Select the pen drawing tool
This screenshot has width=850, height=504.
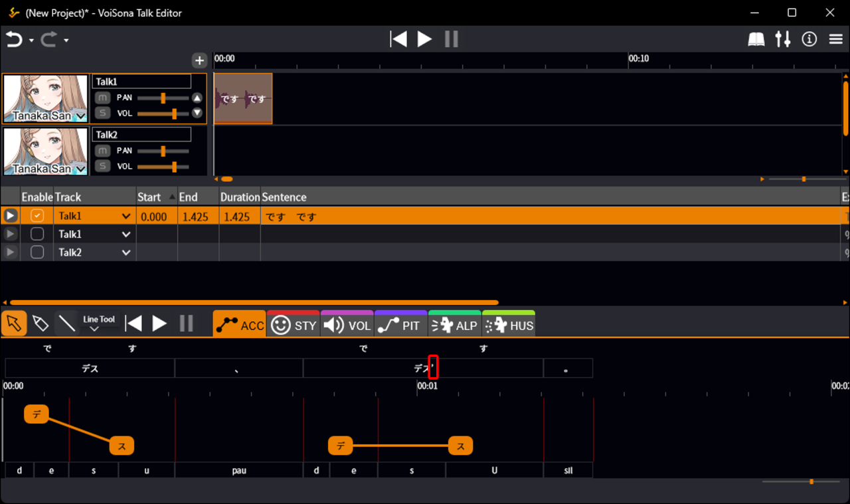40,323
